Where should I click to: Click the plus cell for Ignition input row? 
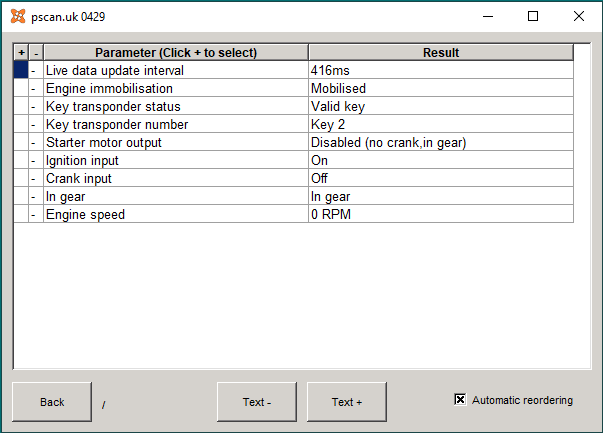pos(21,160)
